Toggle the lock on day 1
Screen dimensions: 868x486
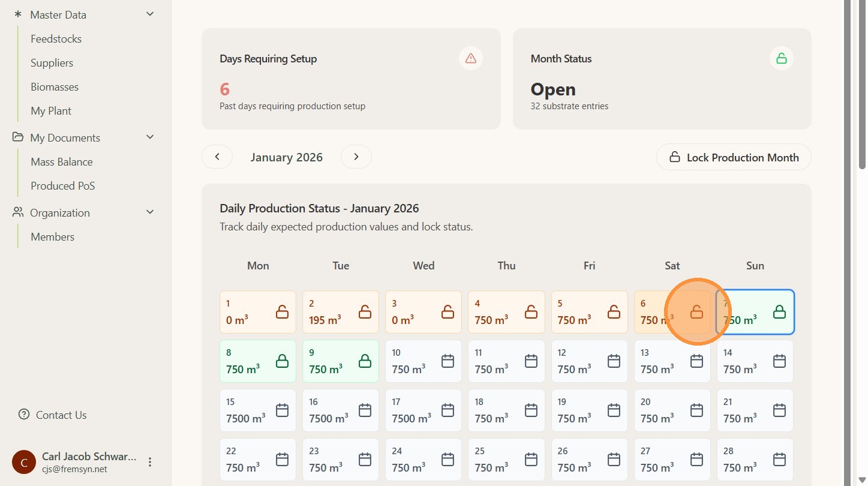282,312
